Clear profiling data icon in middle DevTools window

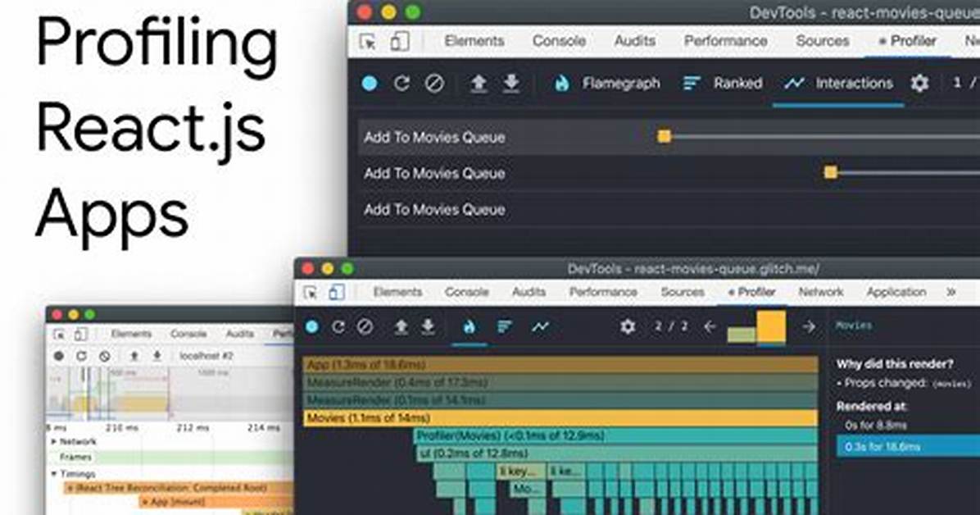pyautogui.click(x=365, y=326)
